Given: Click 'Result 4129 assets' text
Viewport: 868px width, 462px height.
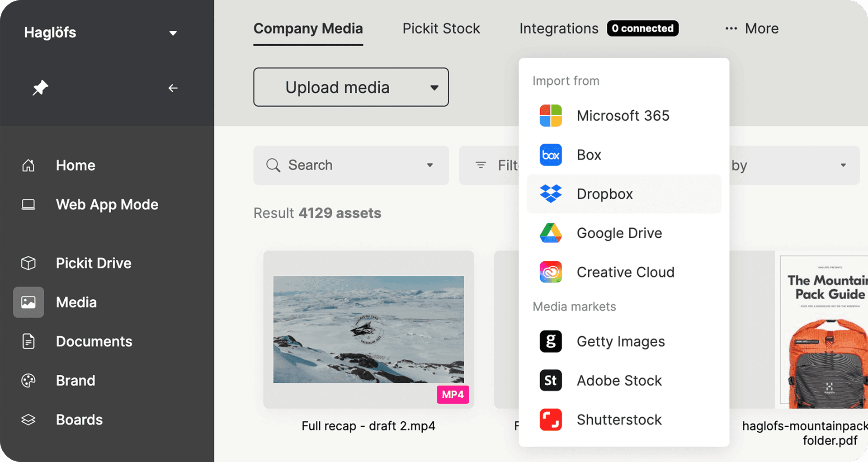Looking at the screenshot, I should [317, 213].
